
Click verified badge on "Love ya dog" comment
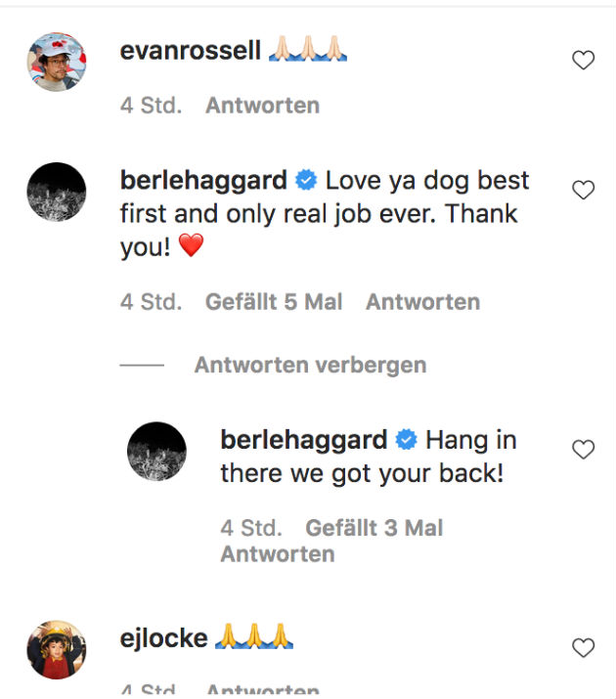point(306,181)
